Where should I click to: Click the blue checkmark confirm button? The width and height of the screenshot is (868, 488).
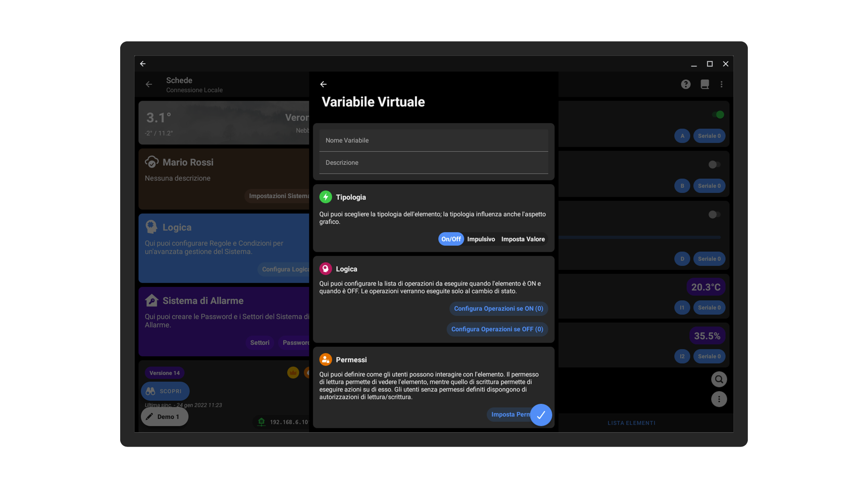click(x=541, y=415)
